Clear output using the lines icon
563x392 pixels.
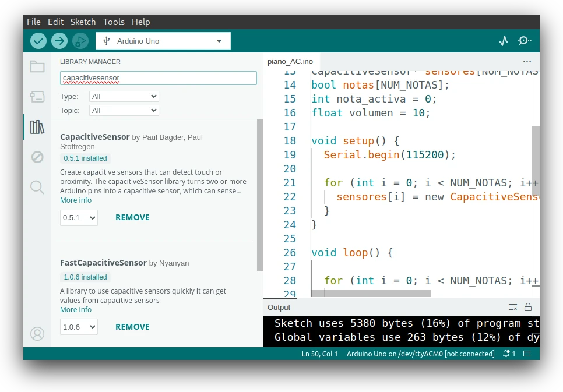tap(513, 307)
